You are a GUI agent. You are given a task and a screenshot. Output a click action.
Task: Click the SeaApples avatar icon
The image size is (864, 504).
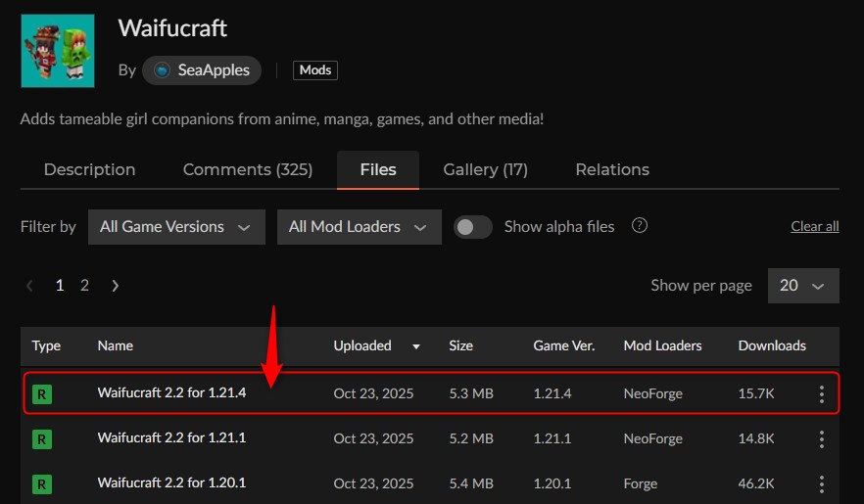pos(162,70)
